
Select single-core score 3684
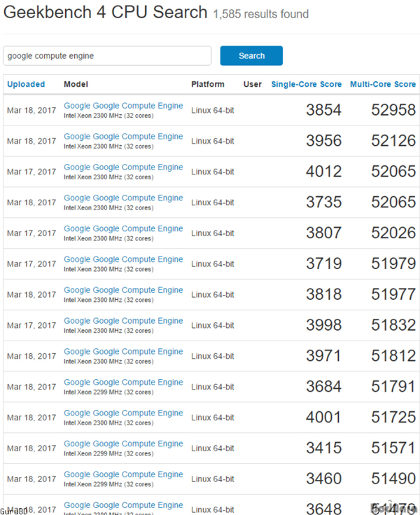(324, 387)
